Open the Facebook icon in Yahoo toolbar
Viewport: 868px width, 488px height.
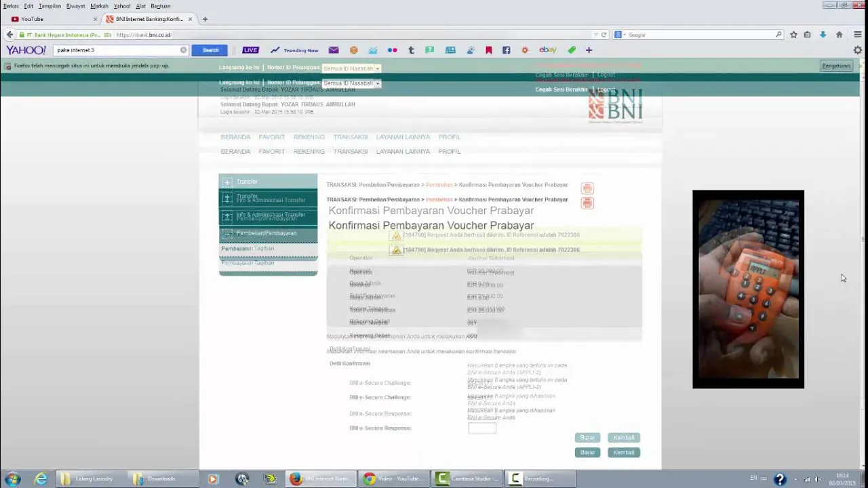[506, 50]
